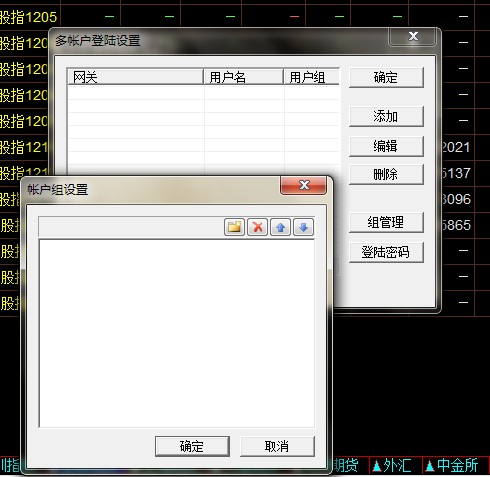The width and height of the screenshot is (490, 477).
Task: Click the 用户名 column header
Action: coord(244,77)
